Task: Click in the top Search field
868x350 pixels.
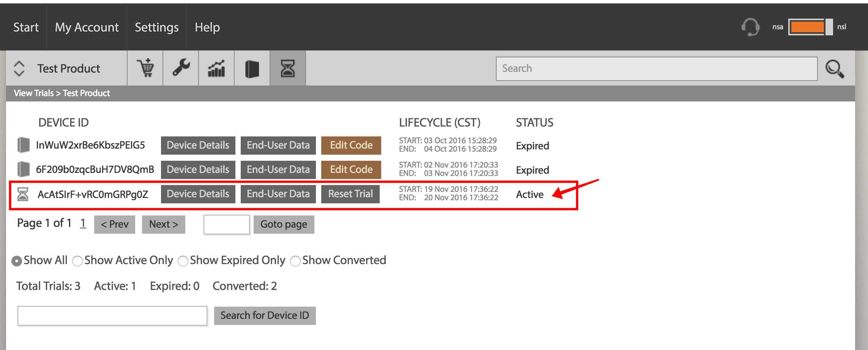Action: pyautogui.click(x=657, y=69)
